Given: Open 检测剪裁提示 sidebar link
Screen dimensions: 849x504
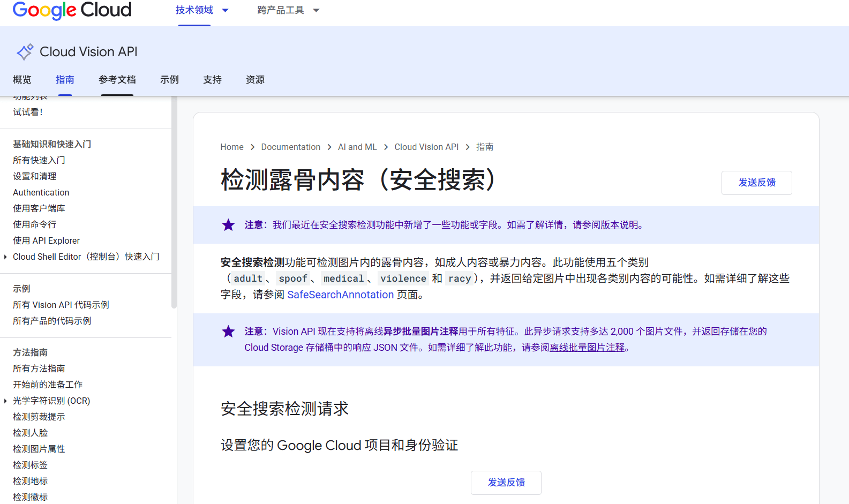Looking at the screenshot, I should [x=39, y=417].
